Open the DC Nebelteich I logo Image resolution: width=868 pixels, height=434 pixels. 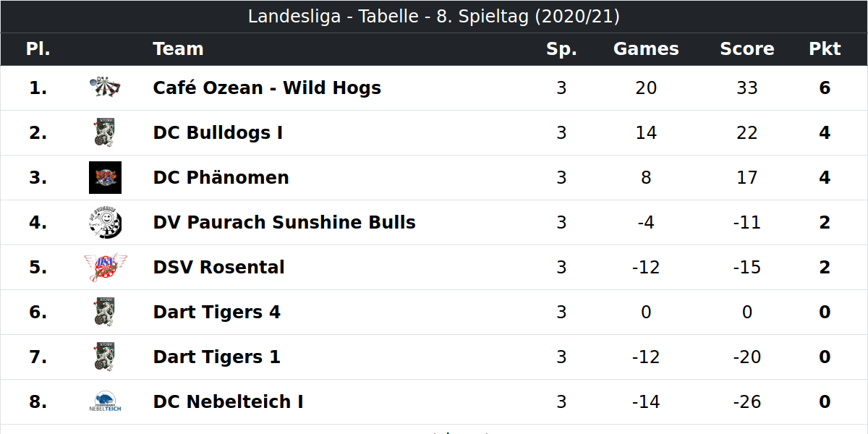105,402
